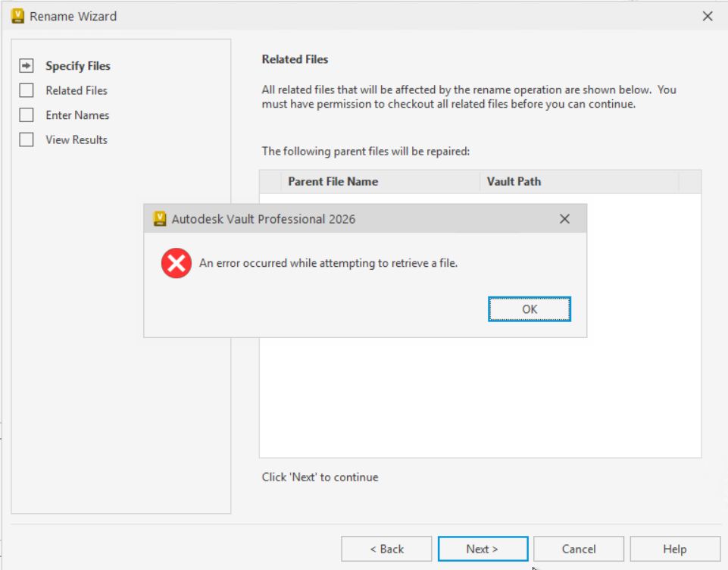Close the Autodesk Vault error dialog
728x570 pixels.
click(564, 218)
